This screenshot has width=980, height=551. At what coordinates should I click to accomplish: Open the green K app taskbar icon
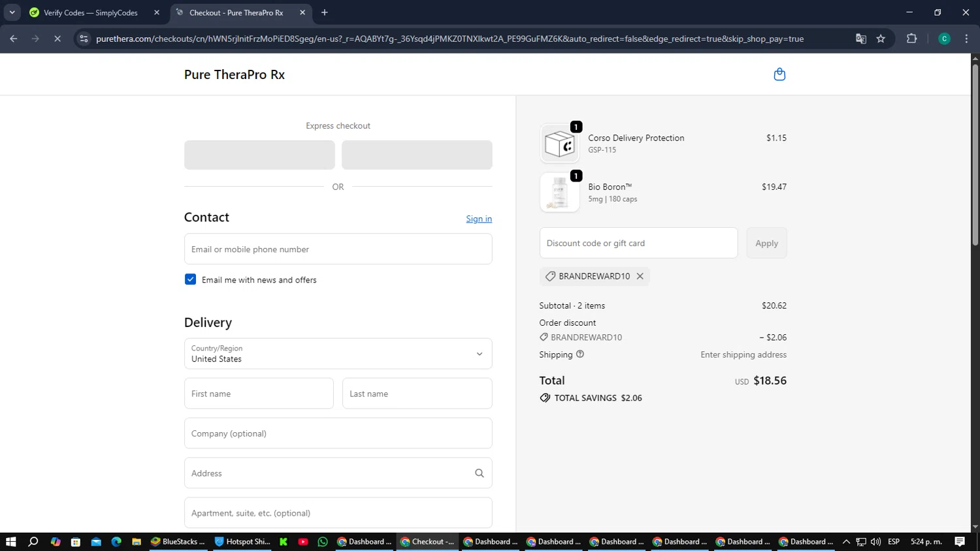click(283, 542)
